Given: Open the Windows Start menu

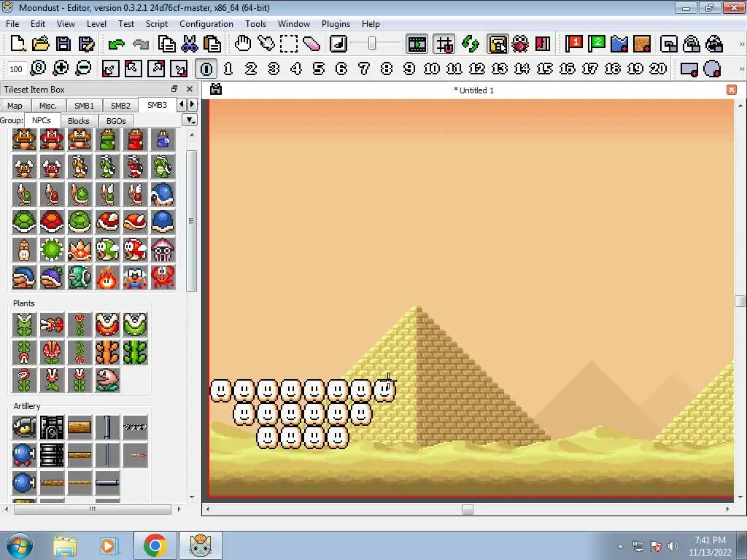Looking at the screenshot, I should coord(19,546).
